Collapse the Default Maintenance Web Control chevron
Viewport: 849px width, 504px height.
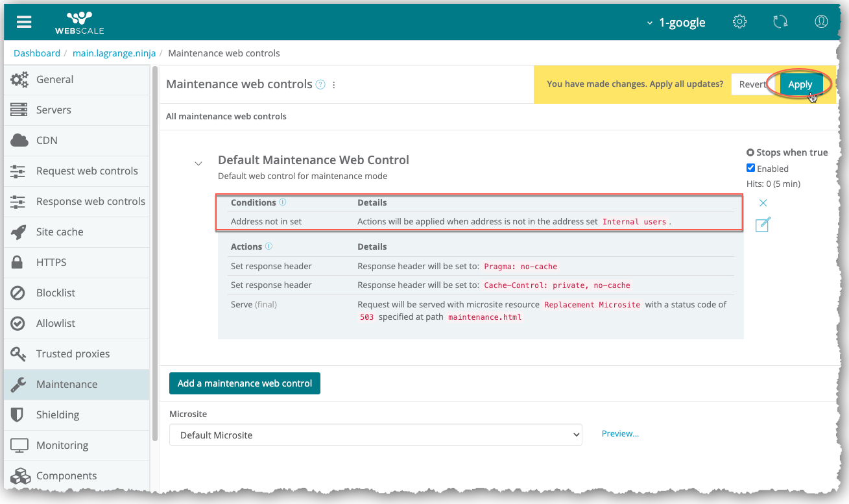pyautogui.click(x=198, y=163)
